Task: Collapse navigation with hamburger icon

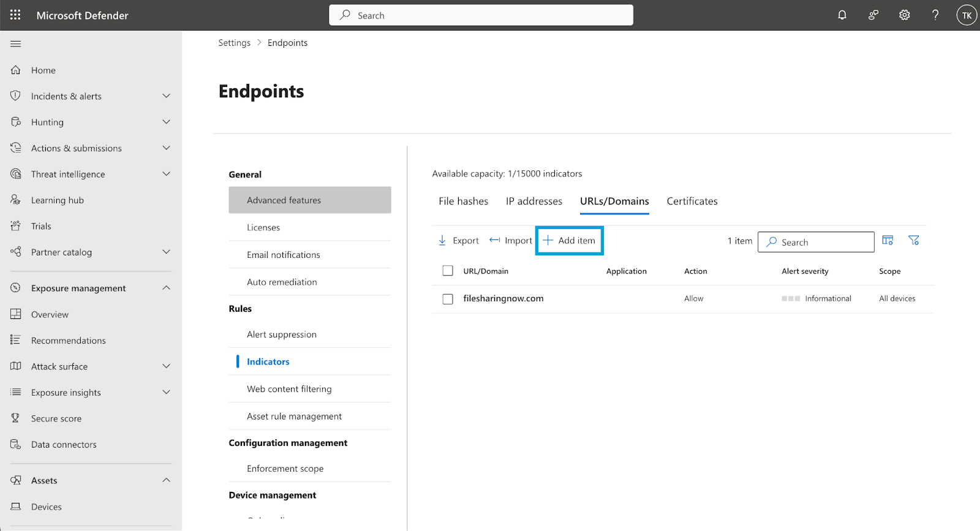Action: [16, 43]
